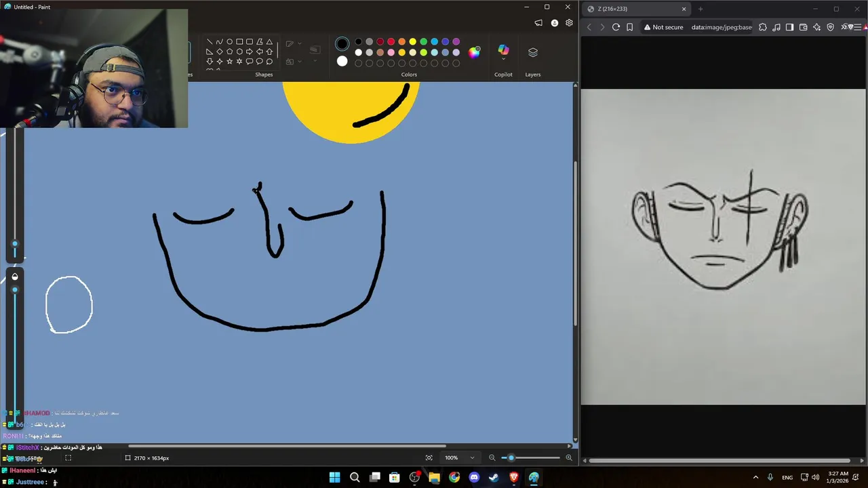This screenshot has width=868, height=488.
Task: Show hidden system tray icons
Action: coord(755,477)
